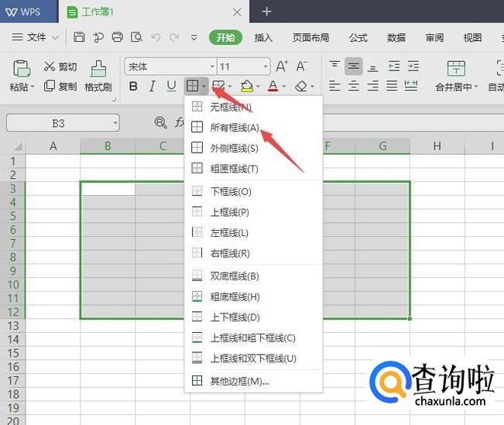Choose 外侧框线(S) border option
504x425 pixels.
coord(254,148)
